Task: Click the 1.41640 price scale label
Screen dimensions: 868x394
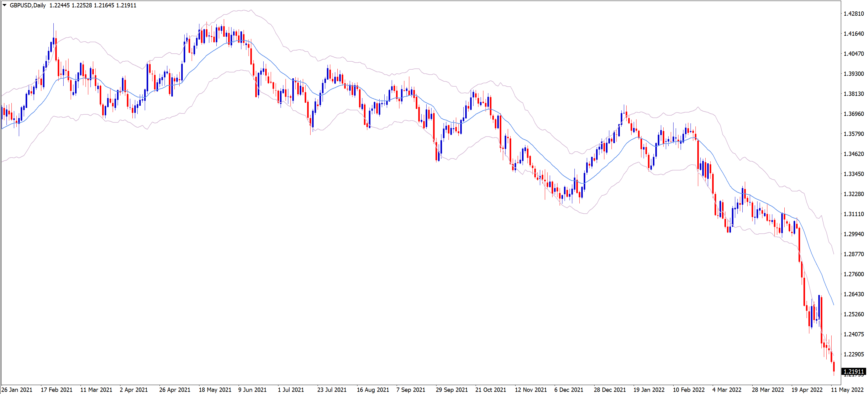Action: pos(853,34)
